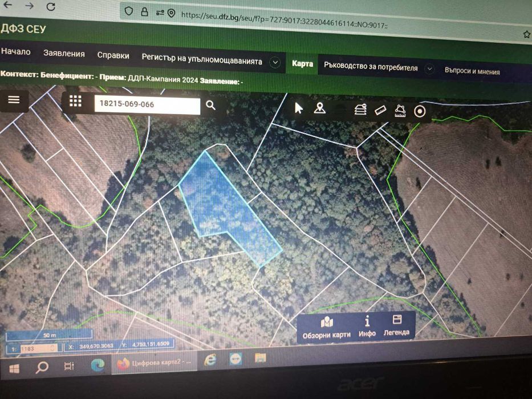Switch to the Карта tab
The height and width of the screenshot is (399, 532).
[302, 64]
